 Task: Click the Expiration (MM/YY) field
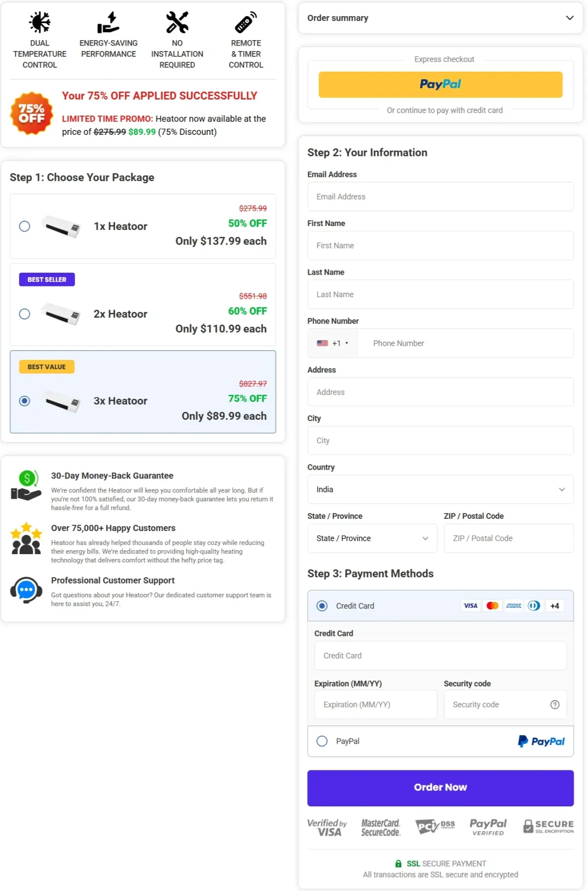(x=376, y=705)
